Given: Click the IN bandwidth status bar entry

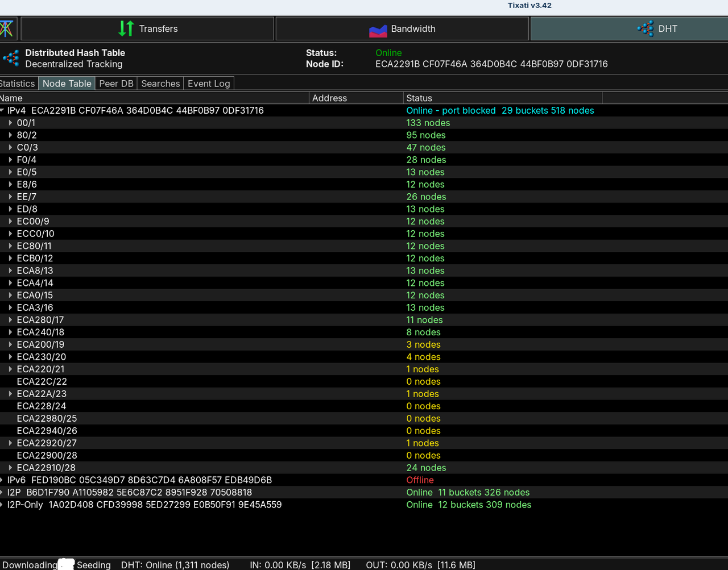Looking at the screenshot, I should (300, 565).
